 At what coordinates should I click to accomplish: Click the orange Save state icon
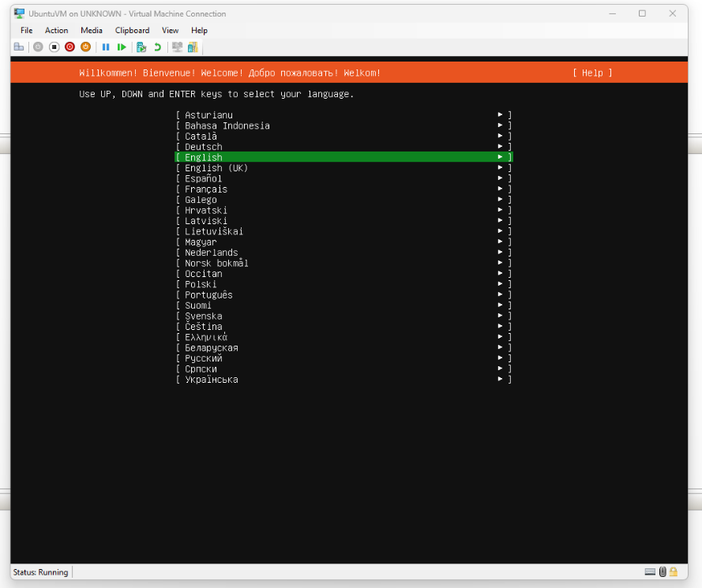point(85,47)
